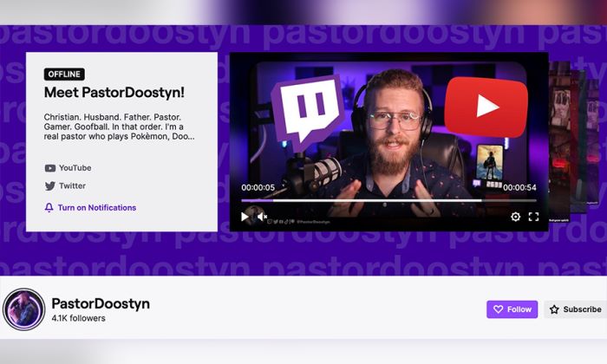Open PastorDoostyn profile avatar
Image resolution: width=607 pixels, height=364 pixels.
coord(24,309)
